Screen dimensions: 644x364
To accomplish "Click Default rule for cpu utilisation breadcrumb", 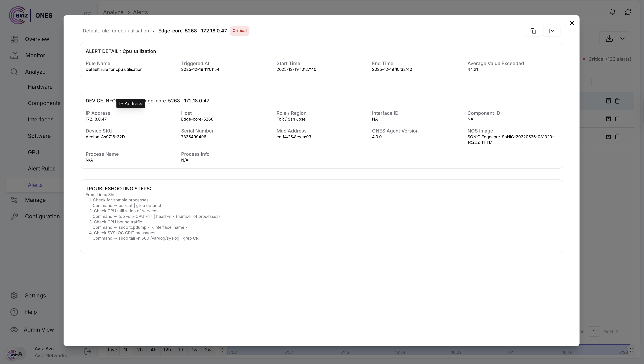I will 116,31.
